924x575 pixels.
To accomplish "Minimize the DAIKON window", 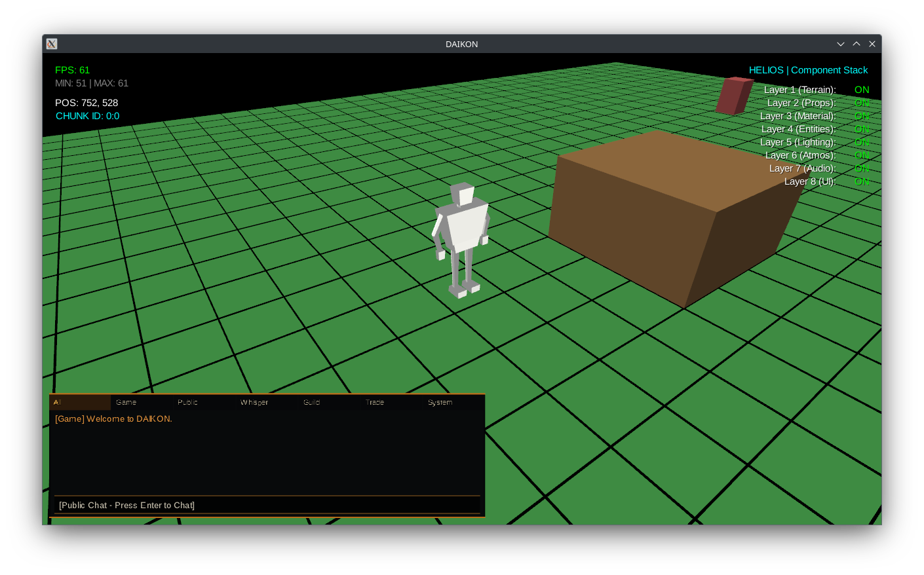I will 841,44.
